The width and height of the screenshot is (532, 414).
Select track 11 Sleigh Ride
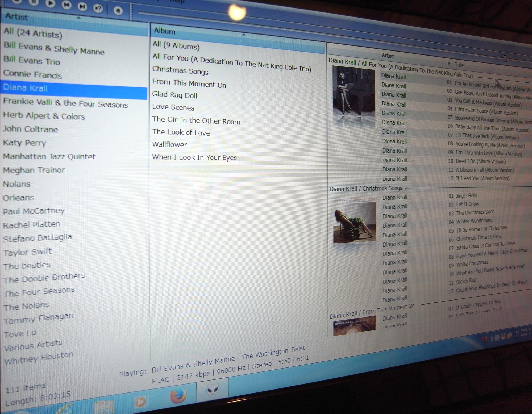463,281
